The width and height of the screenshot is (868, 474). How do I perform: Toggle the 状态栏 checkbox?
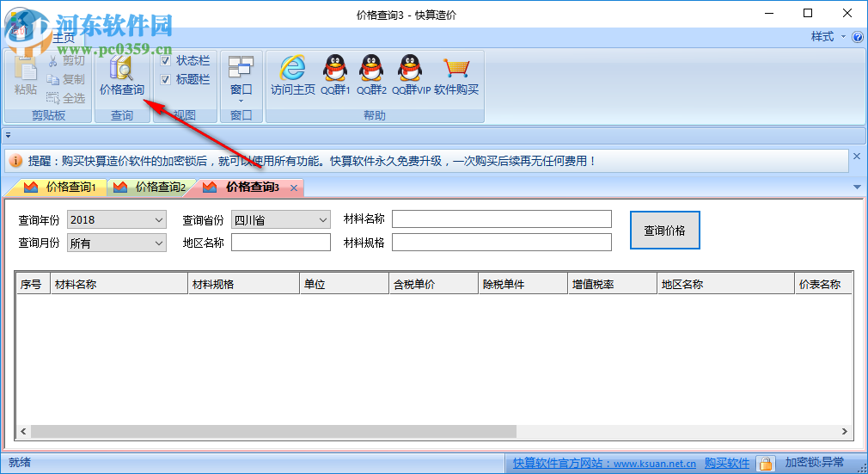click(165, 61)
